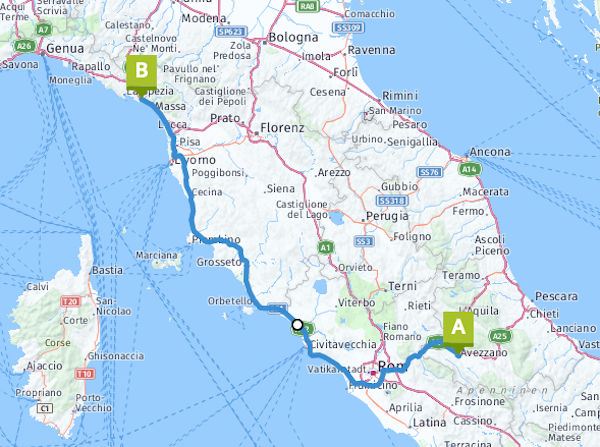600x447 pixels.
Task: Click the Perugia city label
Action: pos(387,217)
